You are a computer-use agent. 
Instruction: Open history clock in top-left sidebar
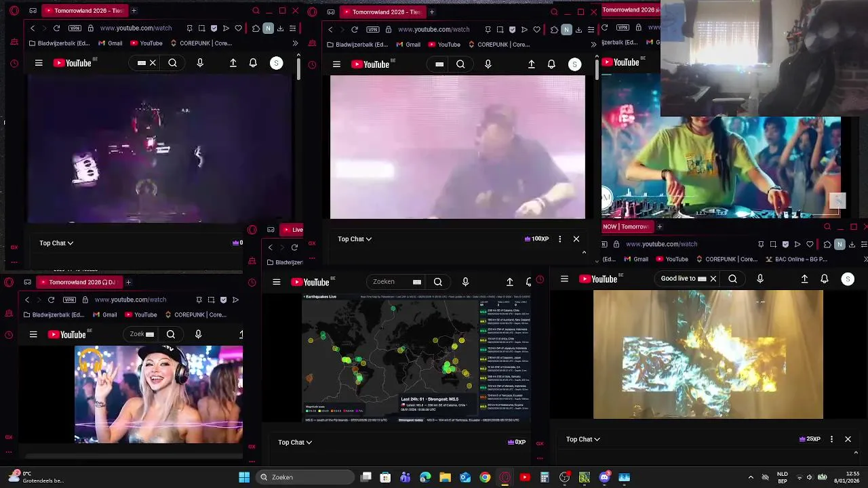point(14,64)
